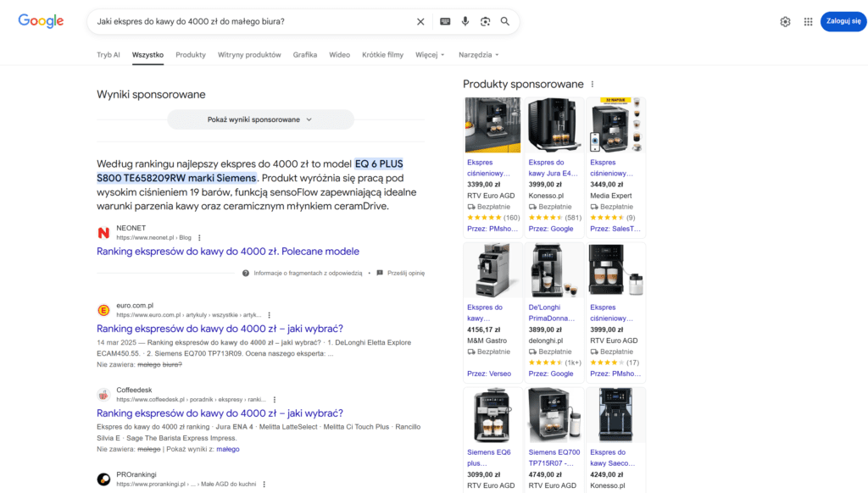Click inside the search query field
This screenshot has height=493, width=868.
click(254, 21)
